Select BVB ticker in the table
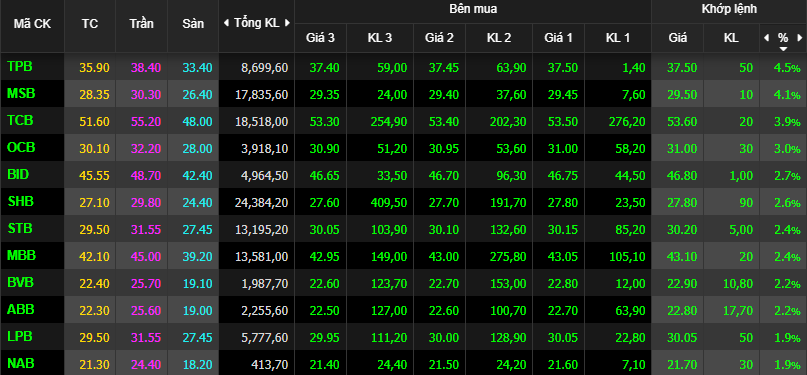807x375 pixels. (x=20, y=282)
